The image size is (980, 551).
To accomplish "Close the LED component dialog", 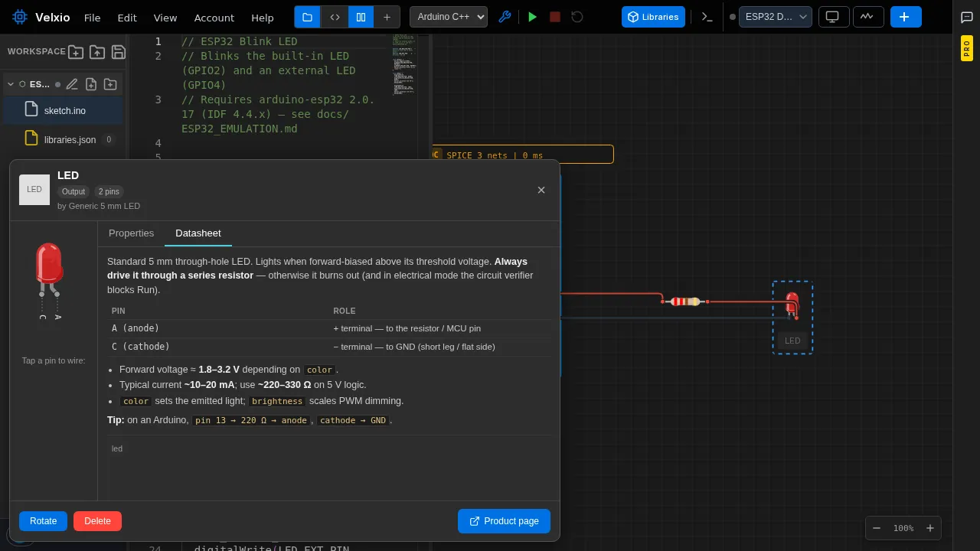I will tap(541, 190).
